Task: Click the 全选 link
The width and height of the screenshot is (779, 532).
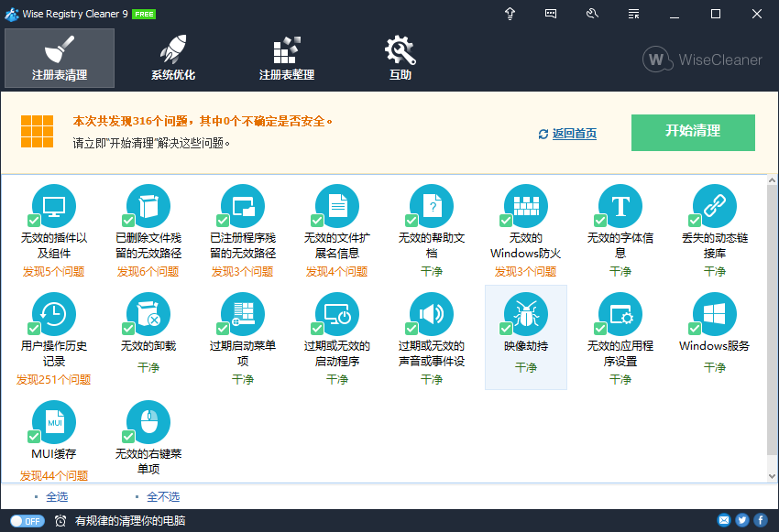Action: (x=57, y=497)
